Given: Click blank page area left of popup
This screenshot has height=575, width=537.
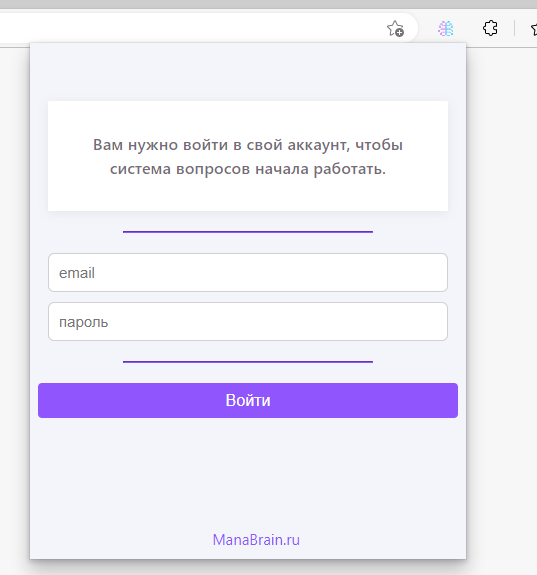Looking at the screenshot, I should [15, 293].
